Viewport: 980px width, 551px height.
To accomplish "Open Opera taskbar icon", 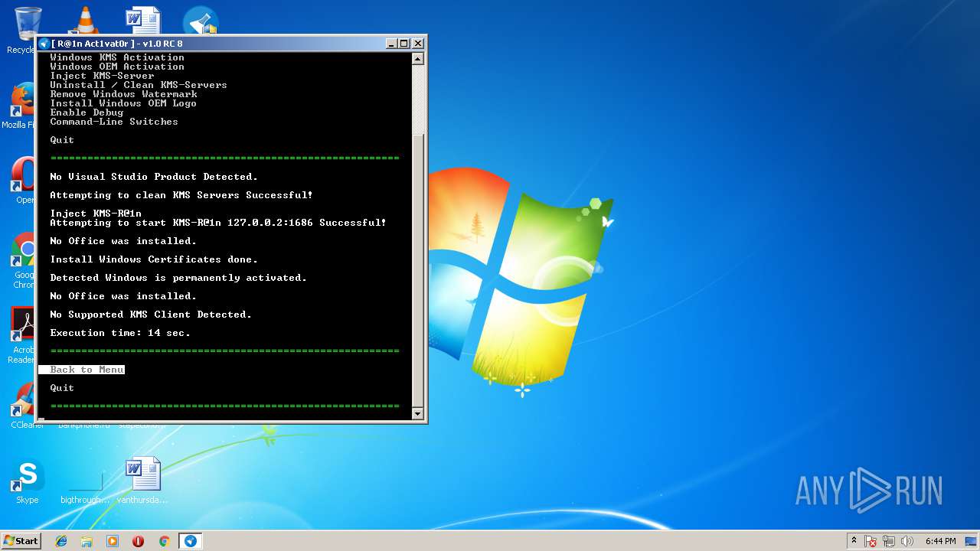I will coord(138,541).
